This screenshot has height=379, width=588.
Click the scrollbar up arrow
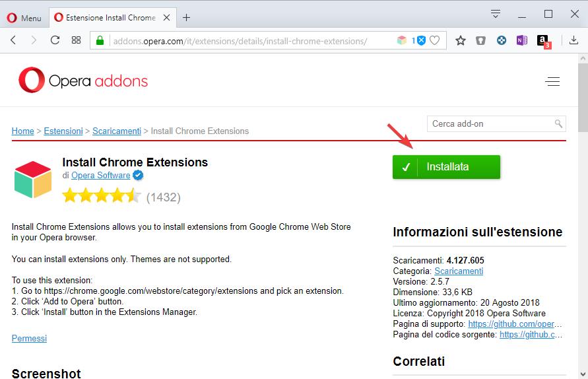(583, 59)
